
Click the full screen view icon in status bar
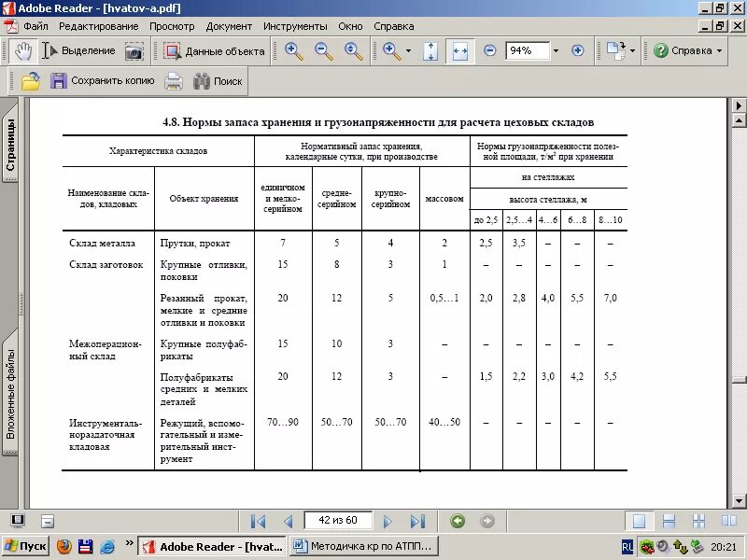coord(18,521)
